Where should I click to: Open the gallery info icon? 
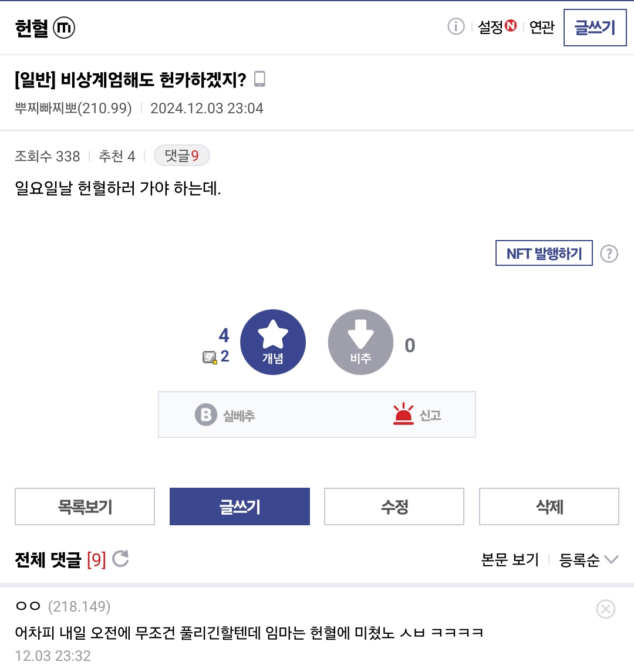coord(456,26)
